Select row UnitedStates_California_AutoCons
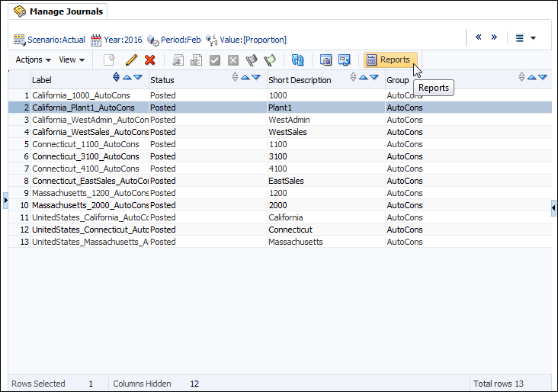This screenshot has width=558, height=392. coord(280,217)
